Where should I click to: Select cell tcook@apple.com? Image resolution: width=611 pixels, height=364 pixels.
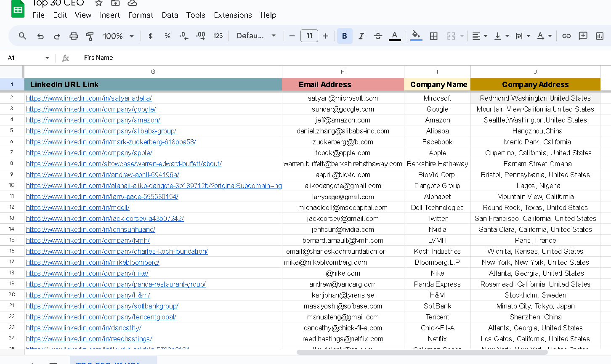(343, 153)
